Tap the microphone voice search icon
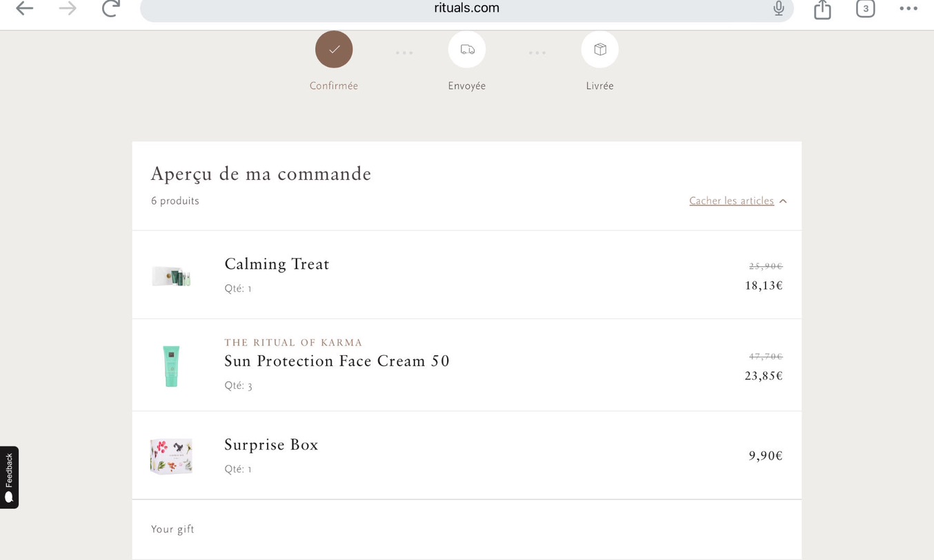This screenshot has height=560, width=934. point(779,8)
